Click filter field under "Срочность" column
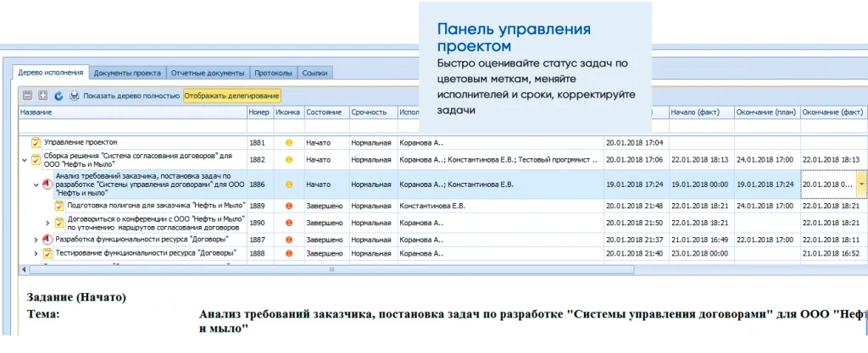Image resolution: width=868 pixels, height=353 pixels. (373, 126)
